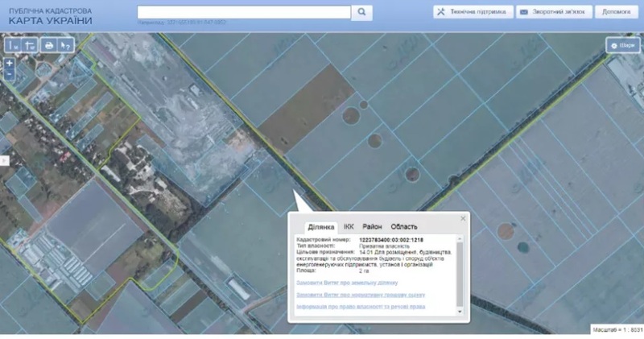Click the cadastral search input field

point(244,12)
